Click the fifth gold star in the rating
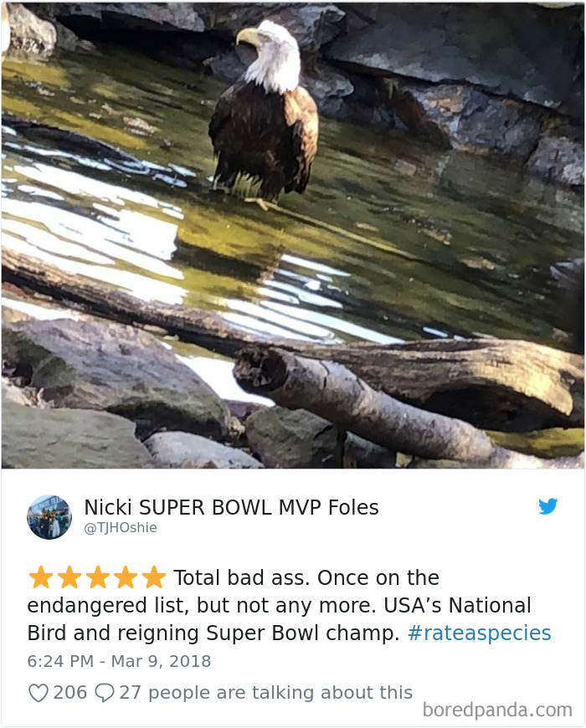 click(154, 577)
